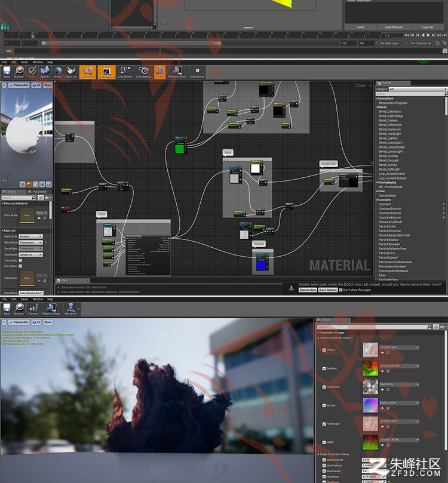Switch to the Stats tab
Screen dimensions: 448x483
72,281
